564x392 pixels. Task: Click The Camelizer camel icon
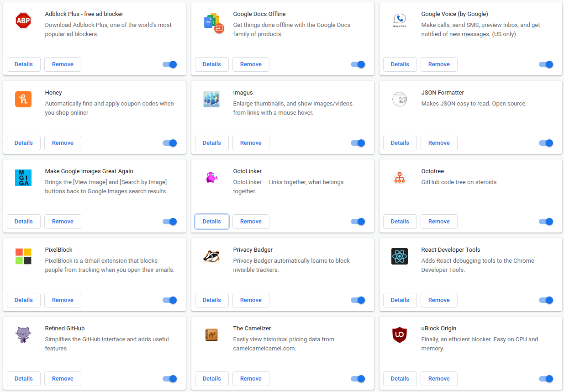[x=211, y=335]
